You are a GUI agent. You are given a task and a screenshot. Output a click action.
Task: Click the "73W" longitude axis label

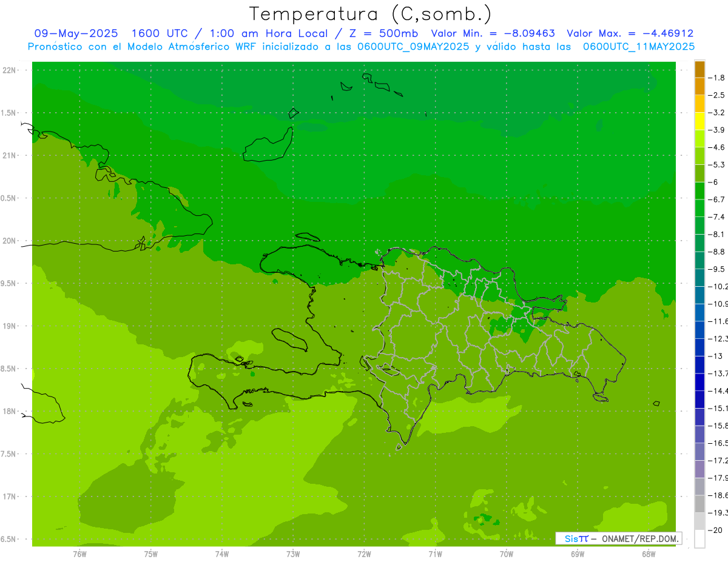coord(293,554)
